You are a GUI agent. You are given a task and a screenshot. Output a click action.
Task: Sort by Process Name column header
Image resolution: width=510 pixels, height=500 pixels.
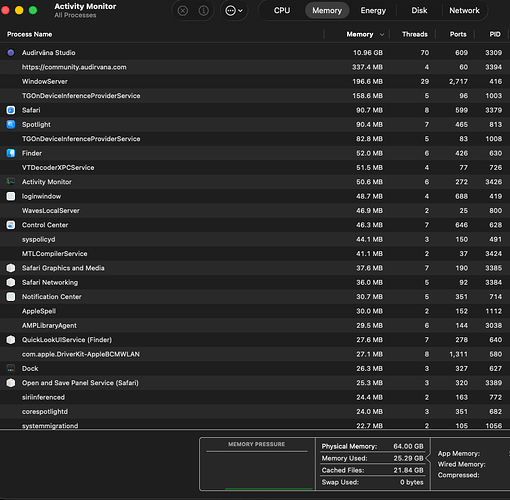29,34
